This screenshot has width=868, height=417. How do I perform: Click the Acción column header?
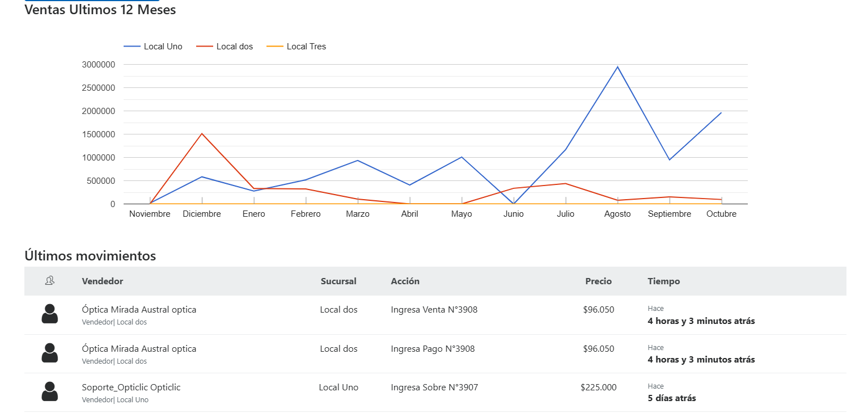(x=405, y=281)
